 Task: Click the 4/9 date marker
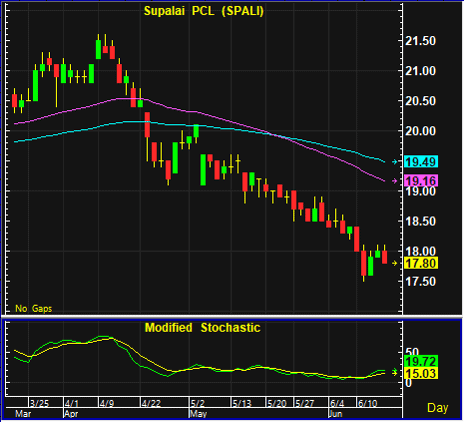pos(107,403)
